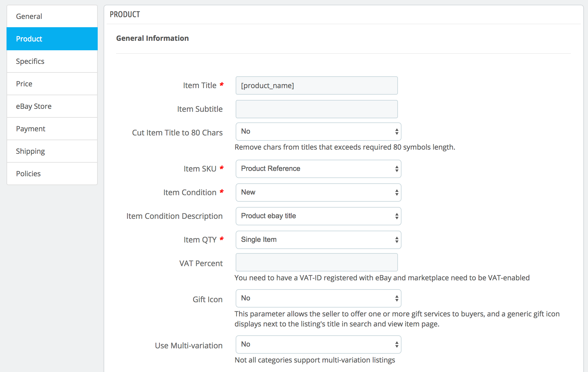This screenshot has width=588, height=372.
Task: Open the Shipping tab
Action: [52, 151]
